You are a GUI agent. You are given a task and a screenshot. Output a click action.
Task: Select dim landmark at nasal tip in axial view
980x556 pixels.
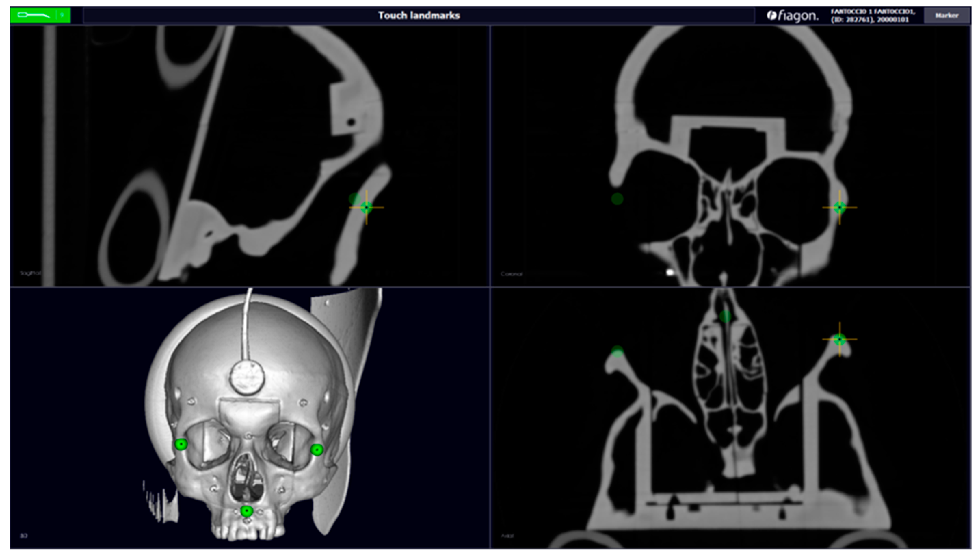[x=725, y=316]
